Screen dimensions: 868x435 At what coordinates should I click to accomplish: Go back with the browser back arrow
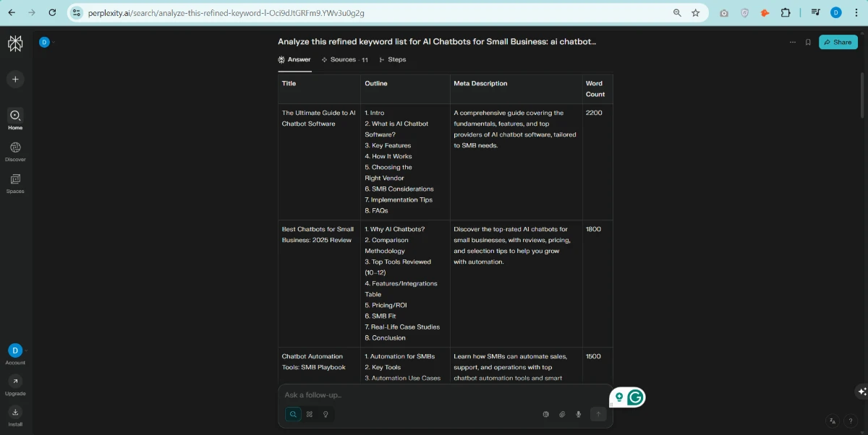tap(12, 12)
